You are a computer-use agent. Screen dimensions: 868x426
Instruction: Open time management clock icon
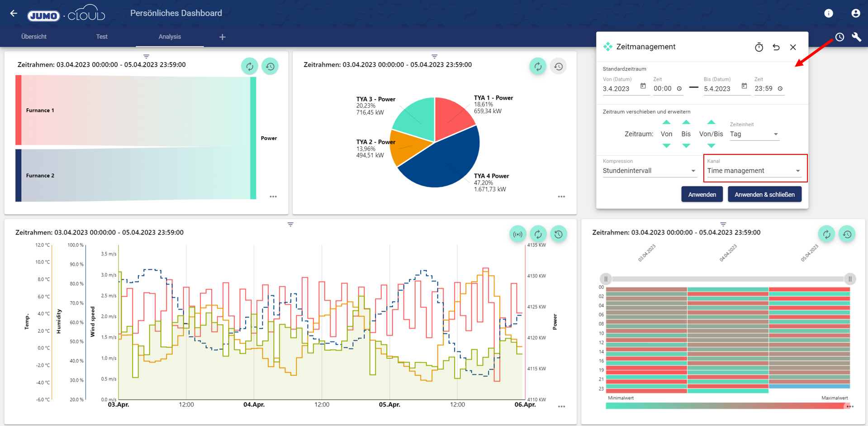pyautogui.click(x=840, y=37)
